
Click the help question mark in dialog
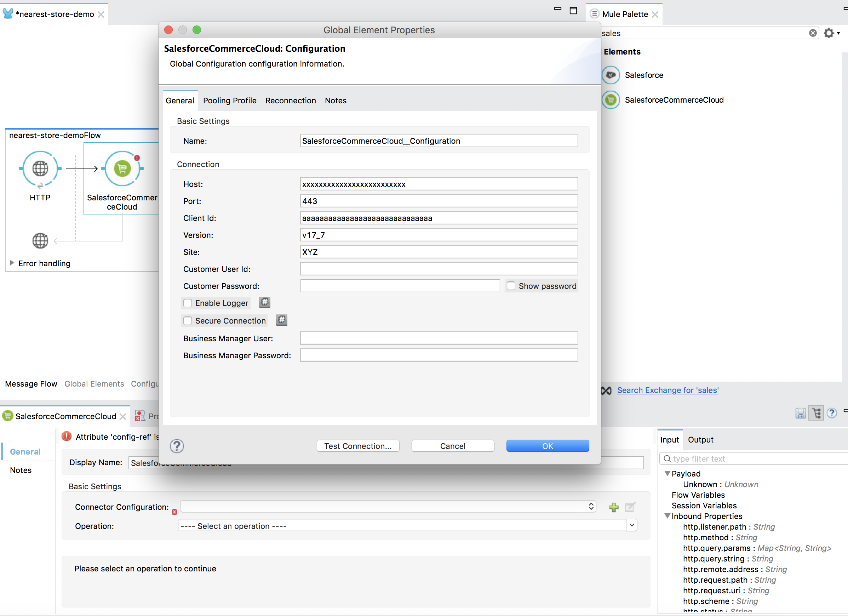click(177, 446)
